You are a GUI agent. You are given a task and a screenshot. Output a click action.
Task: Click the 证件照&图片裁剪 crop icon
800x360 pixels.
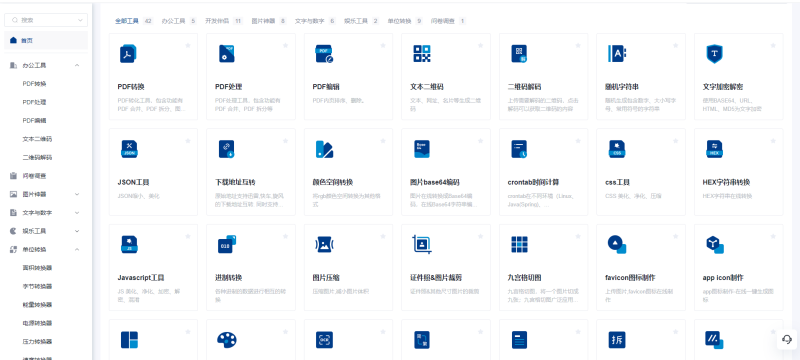[x=422, y=245]
